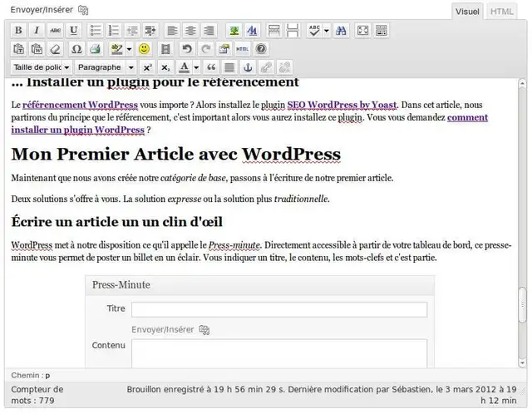
Task: Align text to the left
Action: (x=172, y=31)
